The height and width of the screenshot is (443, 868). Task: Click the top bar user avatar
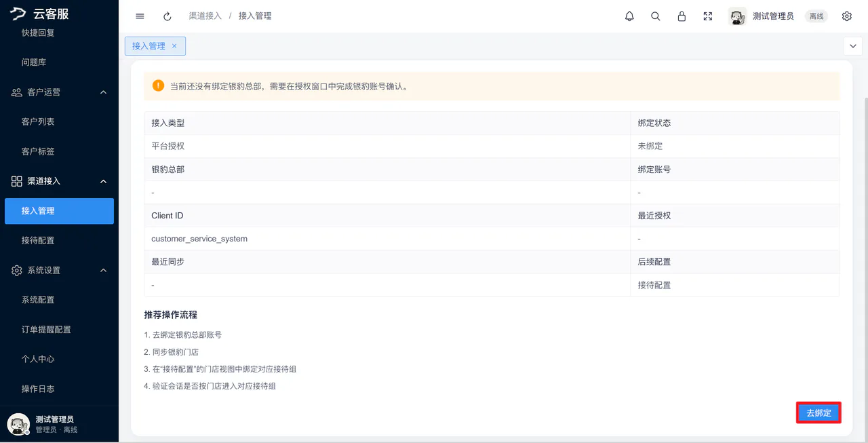[x=737, y=16]
